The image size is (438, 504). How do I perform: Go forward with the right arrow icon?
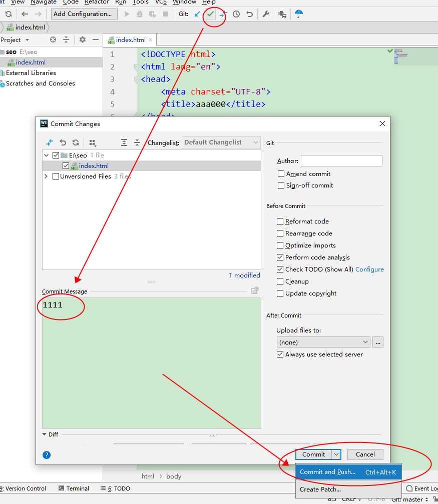click(x=38, y=14)
